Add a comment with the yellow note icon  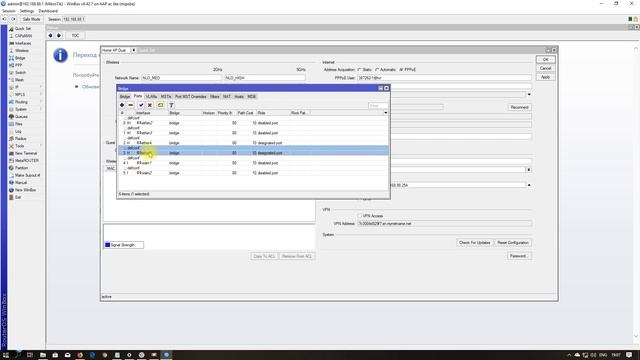pos(160,105)
